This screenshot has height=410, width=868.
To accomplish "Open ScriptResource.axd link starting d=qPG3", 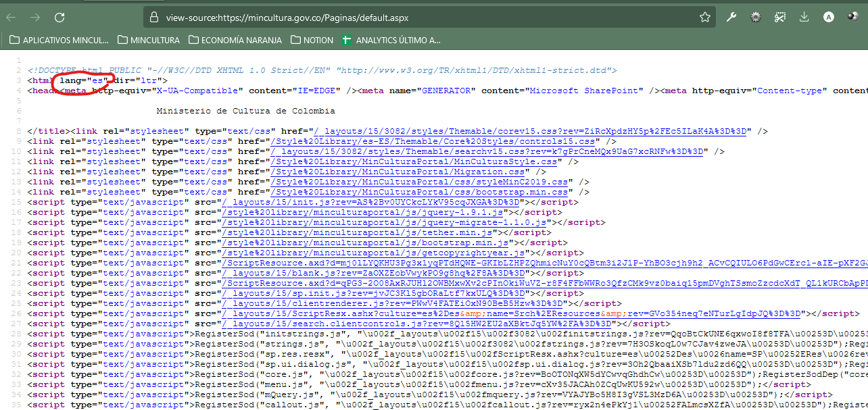I will [x=544, y=283].
